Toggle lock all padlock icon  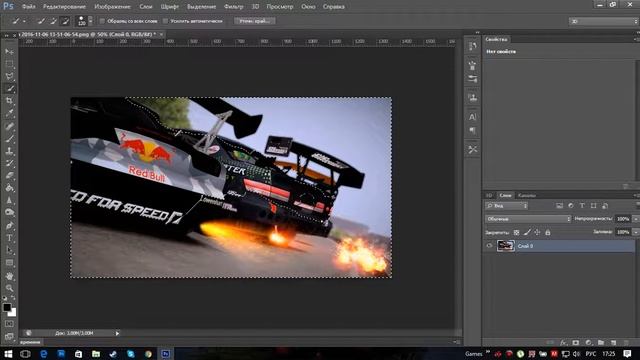(x=548, y=232)
